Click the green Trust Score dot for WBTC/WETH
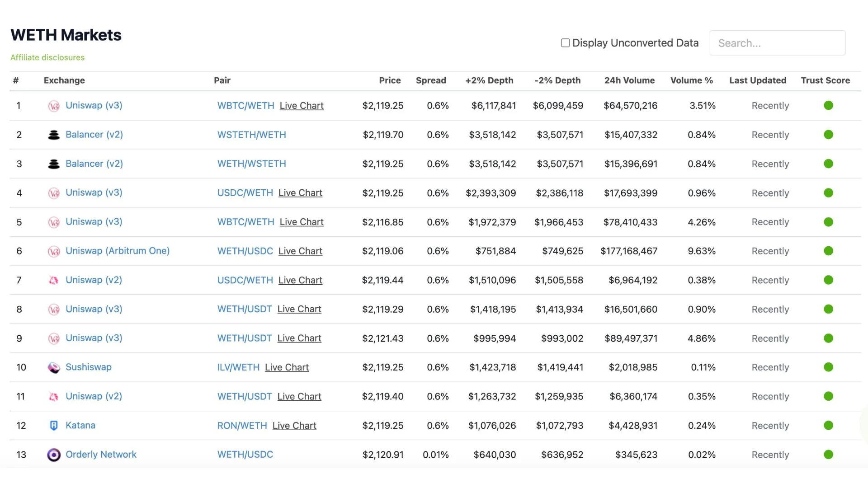 (x=828, y=105)
